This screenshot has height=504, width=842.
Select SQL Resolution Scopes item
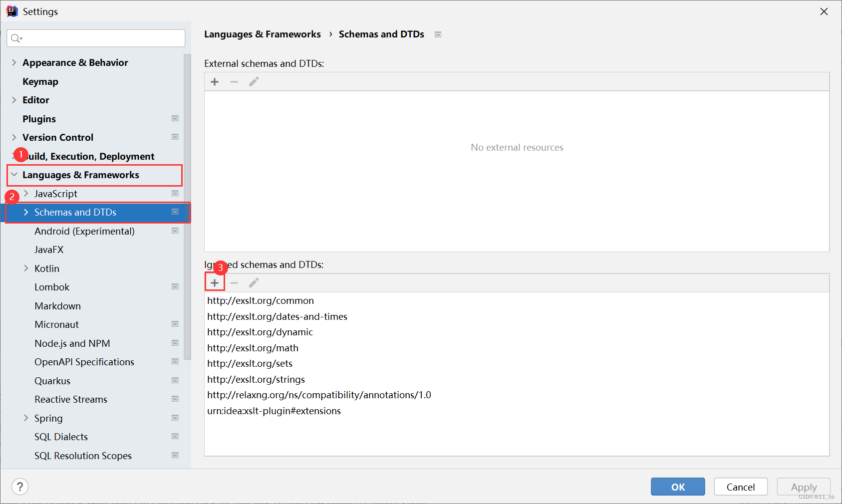(83, 456)
